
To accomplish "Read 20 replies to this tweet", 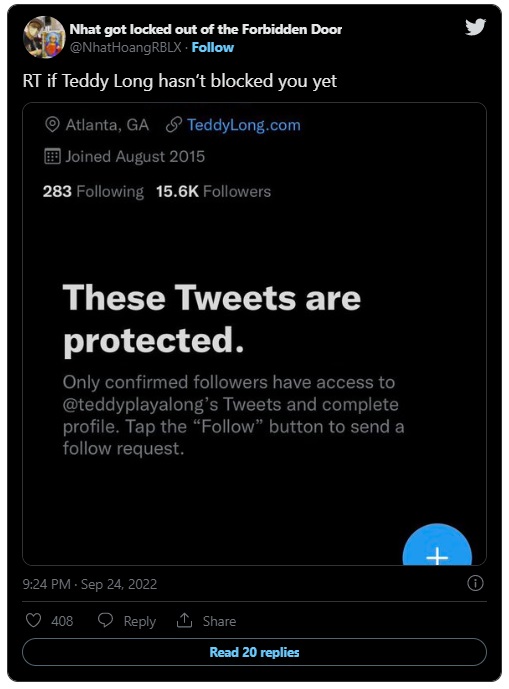I will click(x=254, y=652).
